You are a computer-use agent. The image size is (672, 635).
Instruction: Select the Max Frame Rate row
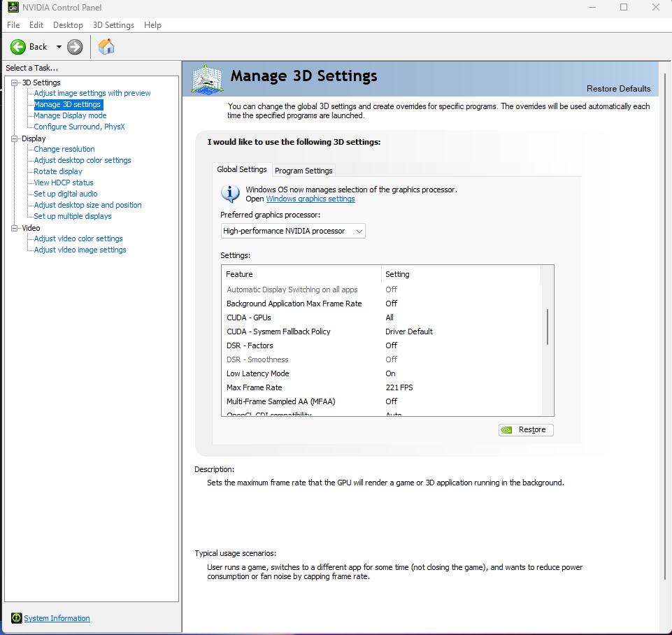(381, 387)
